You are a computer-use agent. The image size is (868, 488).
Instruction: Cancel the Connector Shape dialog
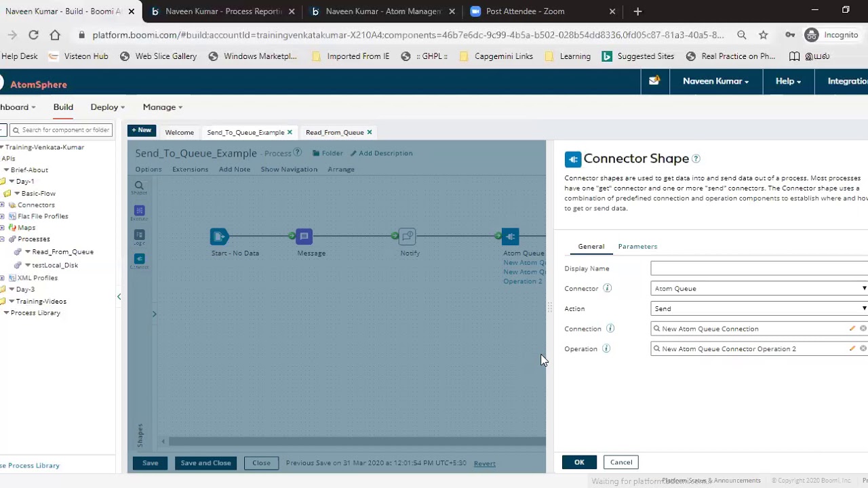621,462
